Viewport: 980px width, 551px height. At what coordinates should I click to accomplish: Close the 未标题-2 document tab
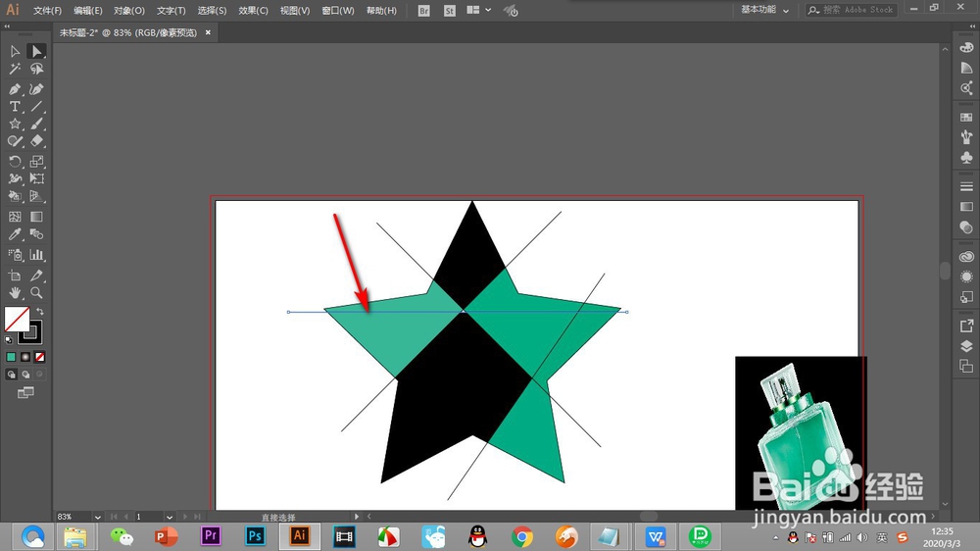208,32
